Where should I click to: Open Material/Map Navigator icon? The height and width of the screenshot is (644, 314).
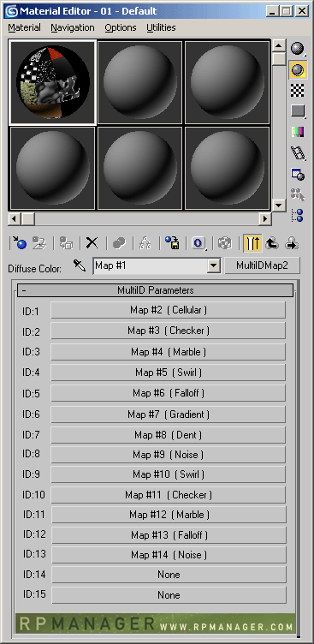coord(298,215)
